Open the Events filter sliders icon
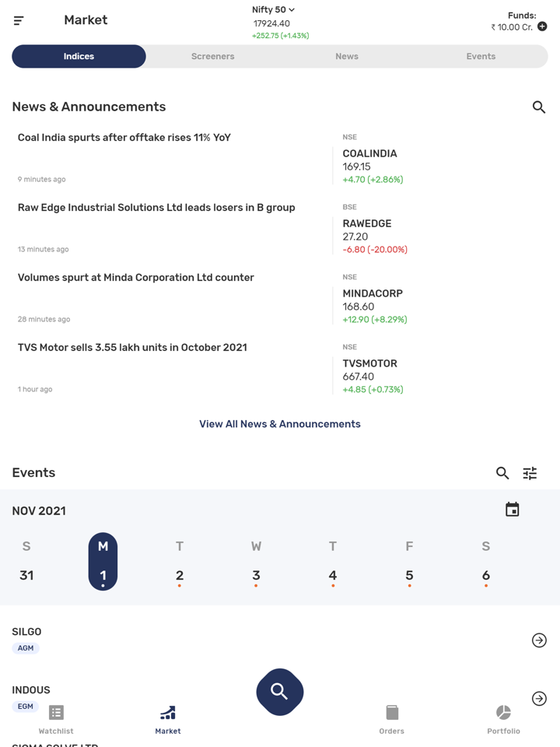Image resolution: width=560 pixels, height=747 pixels. tap(530, 473)
